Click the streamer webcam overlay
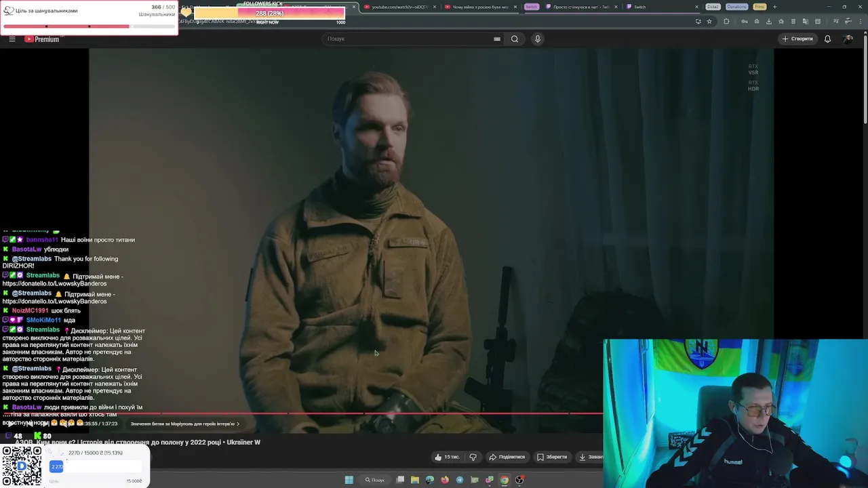The height and width of the screenshot is (488, 868). (735, 413)
